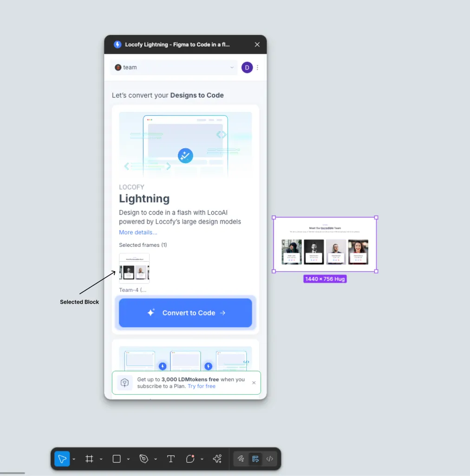Click the 1440 × 756 Hug size label

[325, 279]
